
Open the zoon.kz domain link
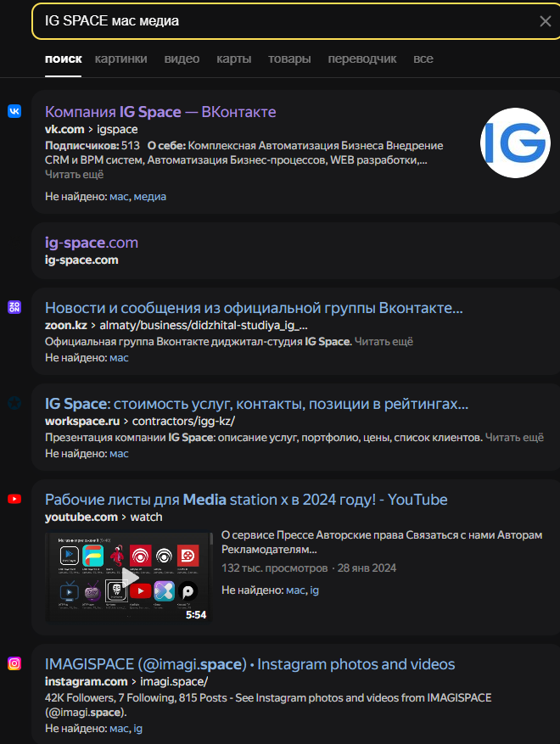tap(66, 326)
